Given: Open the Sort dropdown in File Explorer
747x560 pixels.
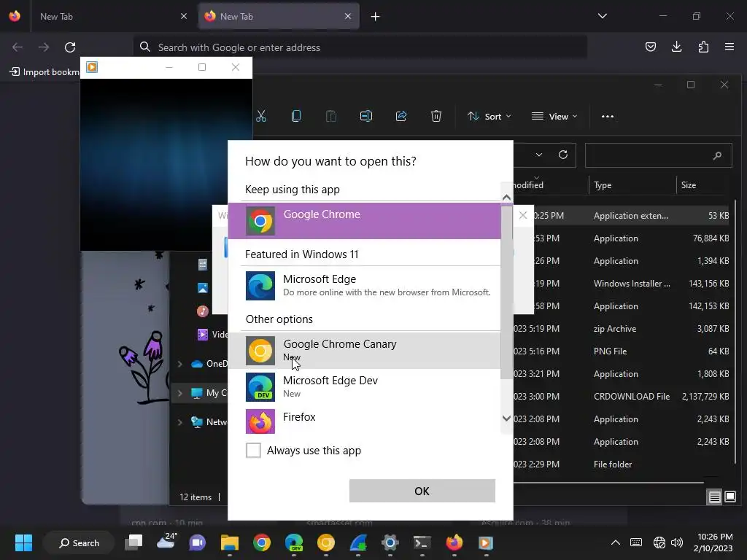Looking at the screenshot, I should coord(489,116).
